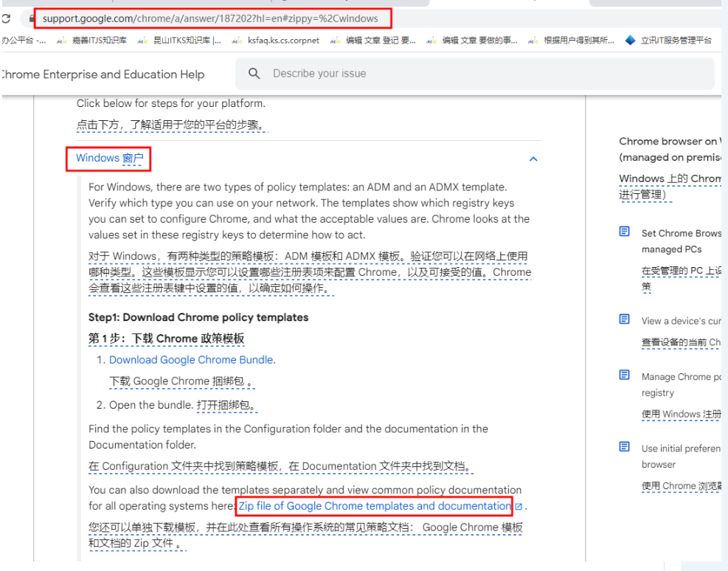Click the 在受管理的 PC 上 translated link
Image resolution: width=728 pixels, height=571 pixels.
pos(681,279)
